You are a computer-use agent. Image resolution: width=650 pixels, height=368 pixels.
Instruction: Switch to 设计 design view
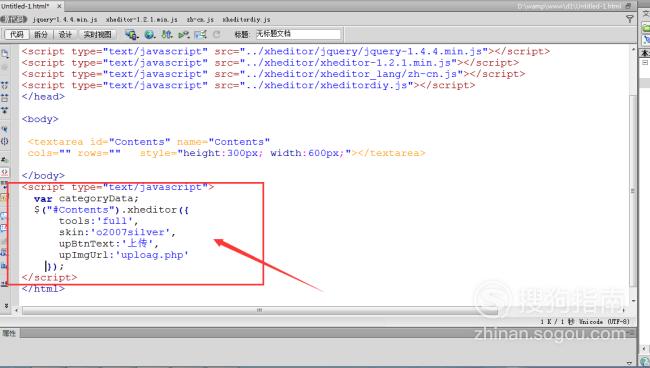point(65,34)
